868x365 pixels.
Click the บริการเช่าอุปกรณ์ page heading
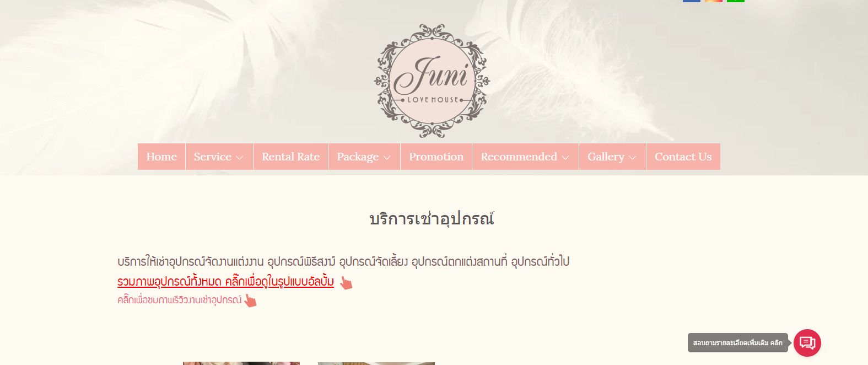click(x=432, y=219)
